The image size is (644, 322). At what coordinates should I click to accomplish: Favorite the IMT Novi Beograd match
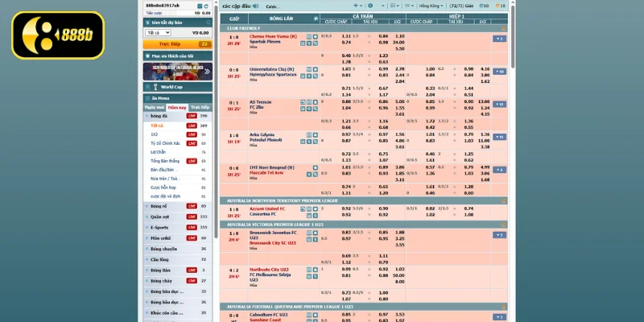pos(316,167)
